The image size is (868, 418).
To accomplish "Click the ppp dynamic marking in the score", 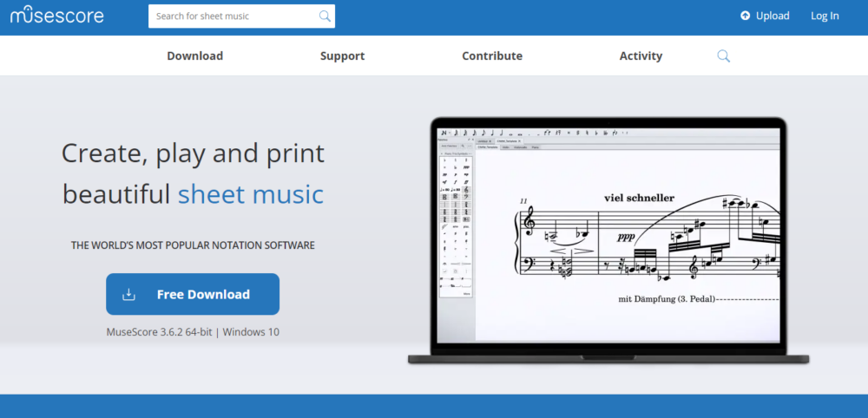I will [x=625, y=236].
